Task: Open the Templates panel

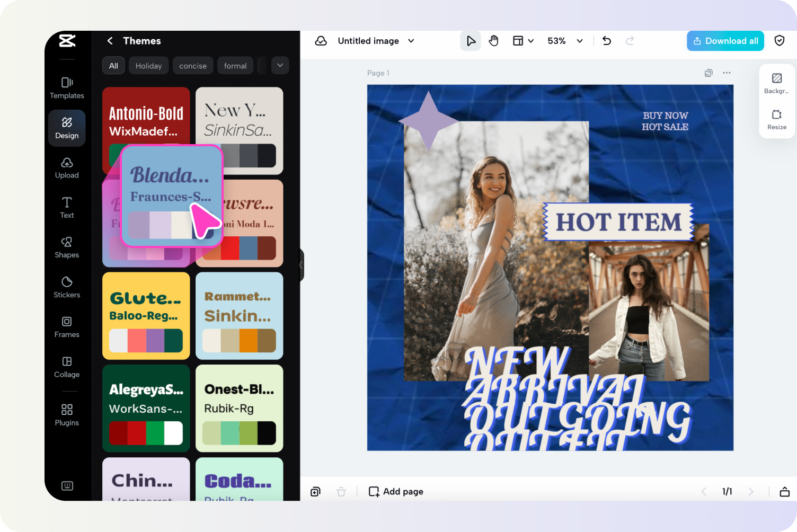Action: pyautogui.click(x=66, y=88)
